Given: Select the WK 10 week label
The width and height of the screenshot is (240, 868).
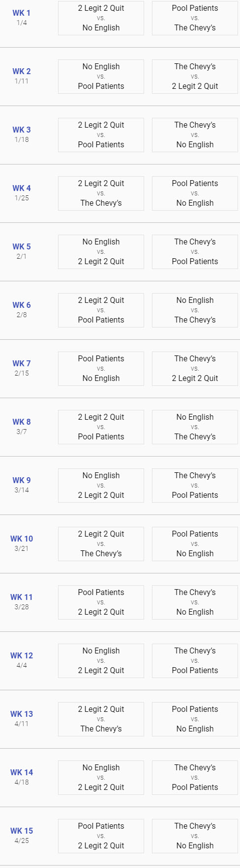Looking at the screenshot, I should click(22, 539).
